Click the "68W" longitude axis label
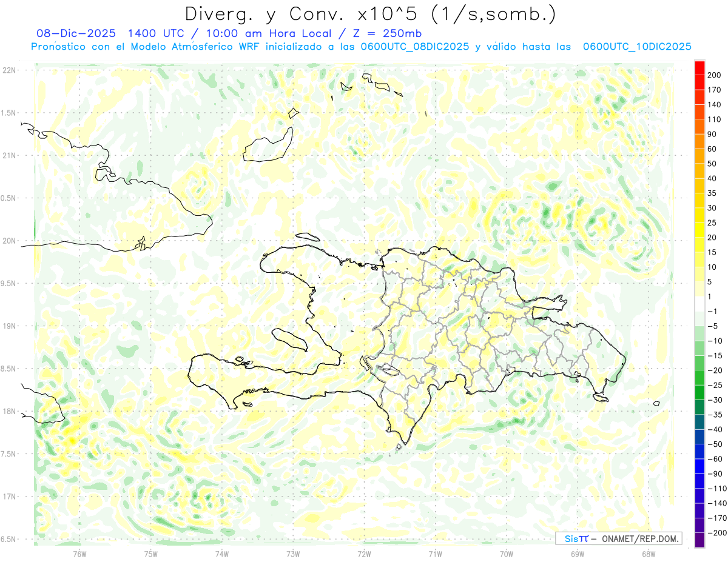The height and width of the screenshot is (562, 728). 648,554
